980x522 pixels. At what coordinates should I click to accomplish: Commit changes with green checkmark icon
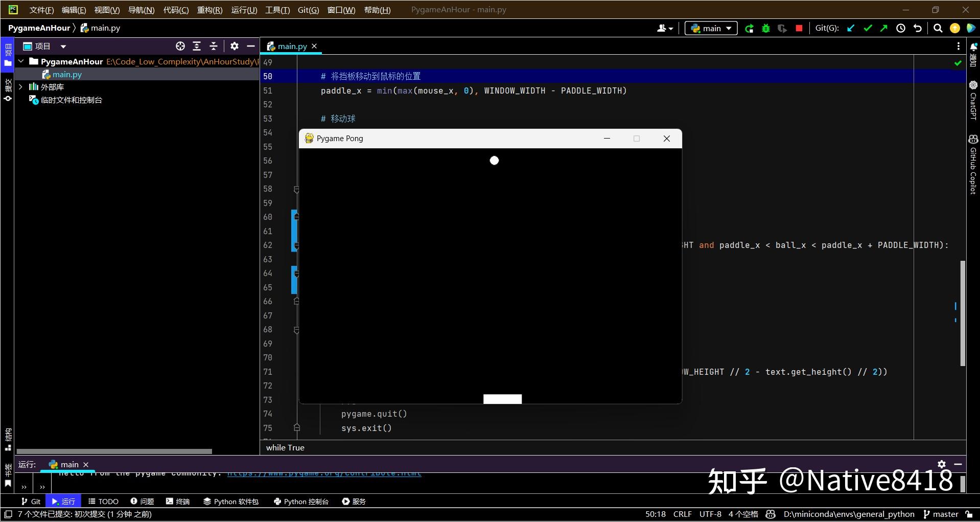[x=868, y=28]
